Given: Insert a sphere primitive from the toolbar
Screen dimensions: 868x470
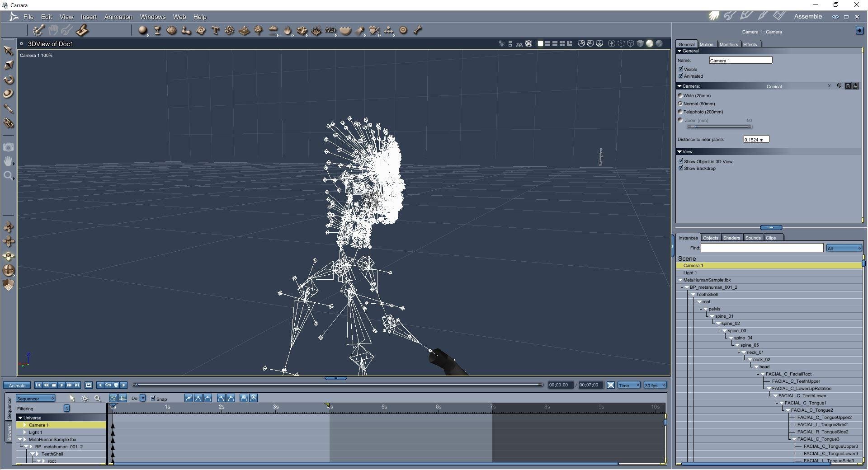Looking at the screenshot, I should click(143, 30).
